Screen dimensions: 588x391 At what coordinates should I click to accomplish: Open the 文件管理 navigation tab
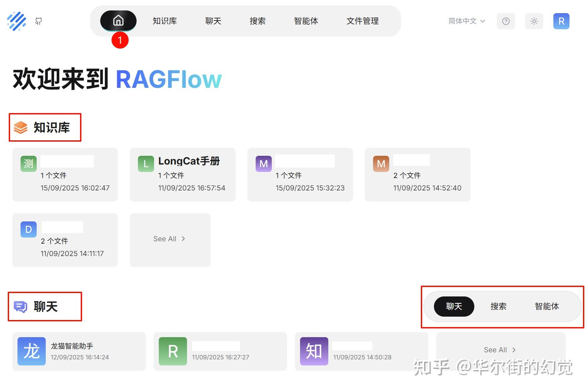coord(362,21)
